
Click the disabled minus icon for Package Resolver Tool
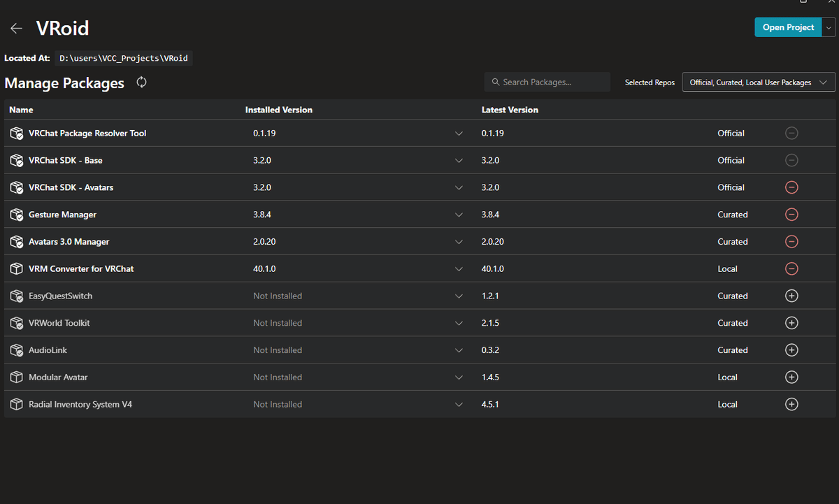pyautogui.click(x=791, y=133)
